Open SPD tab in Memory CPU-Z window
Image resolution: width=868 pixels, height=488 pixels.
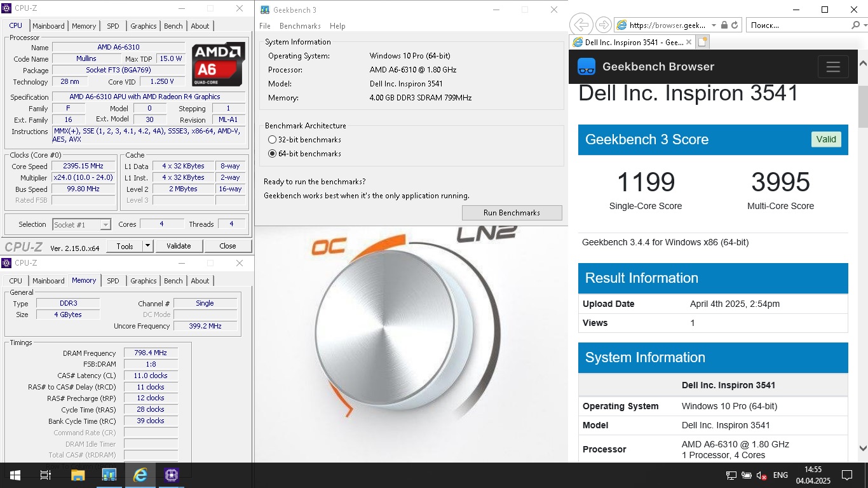(112, 281)
